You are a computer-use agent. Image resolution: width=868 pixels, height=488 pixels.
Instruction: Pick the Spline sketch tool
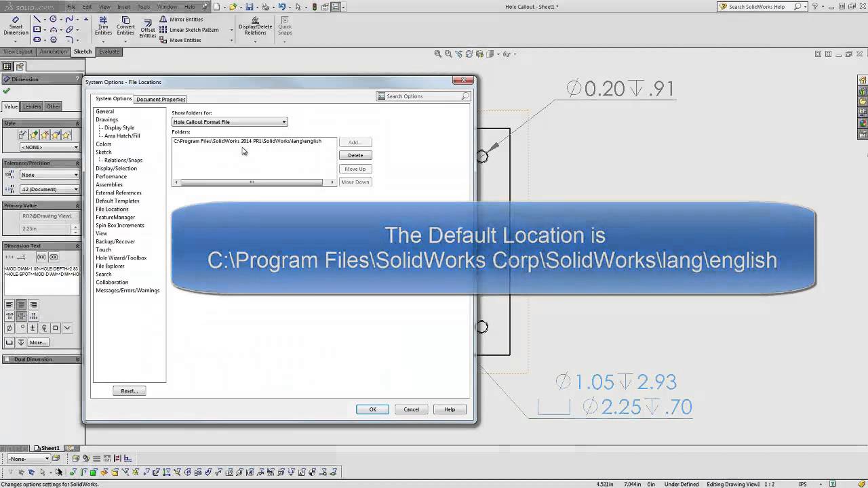pyautogui.click(x=69, y=19)
